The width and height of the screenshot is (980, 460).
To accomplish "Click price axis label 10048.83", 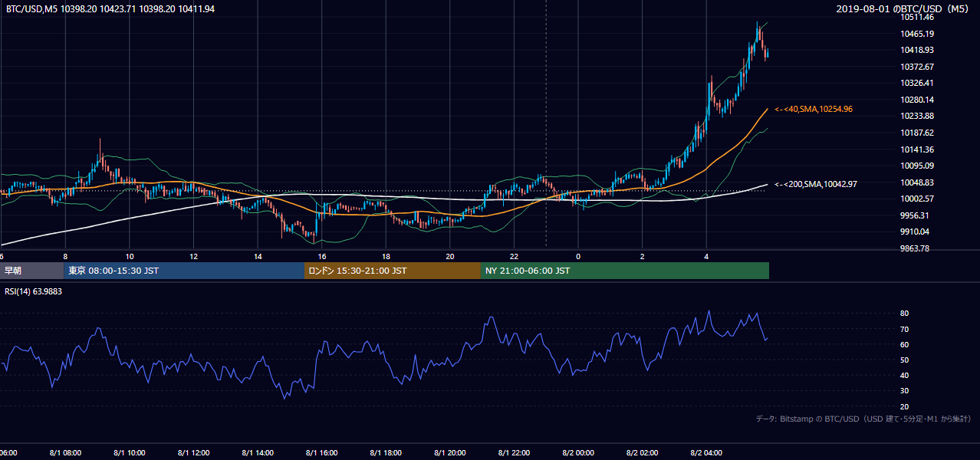I will 916,182.
